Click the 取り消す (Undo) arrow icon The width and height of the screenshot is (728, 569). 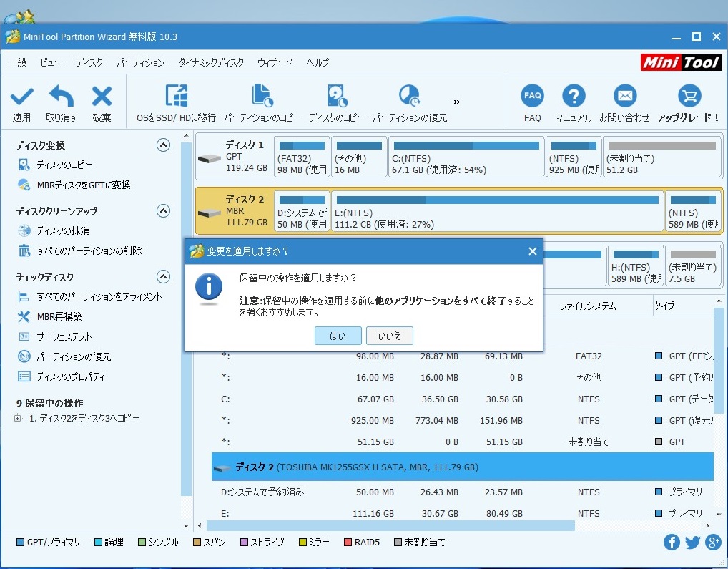[x=62, y=97]
